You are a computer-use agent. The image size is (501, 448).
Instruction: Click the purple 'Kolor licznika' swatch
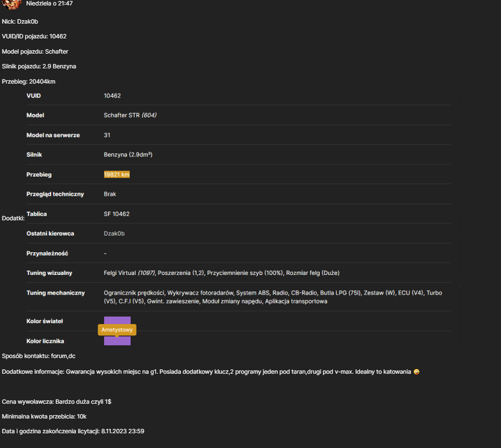point(117,341)
